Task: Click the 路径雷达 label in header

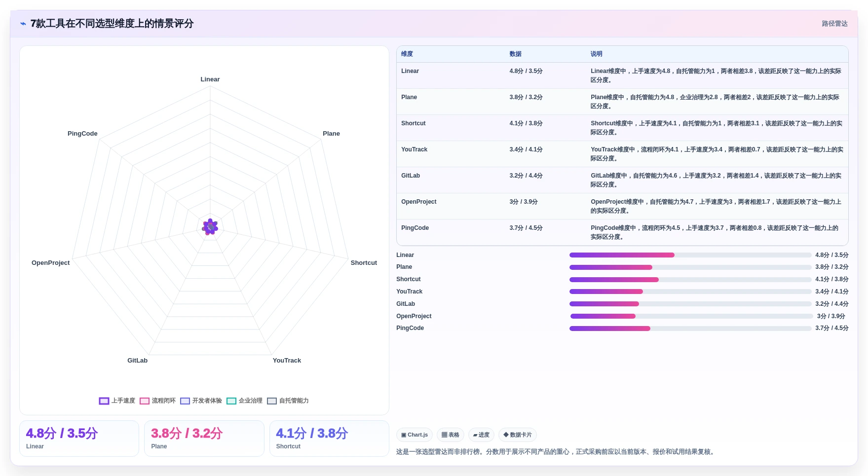Action: click(x=834, y=24)
